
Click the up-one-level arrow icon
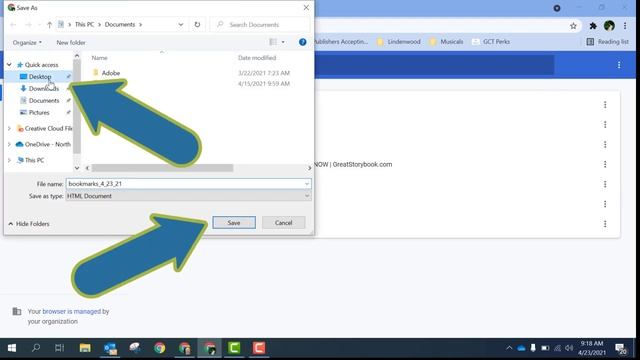coord(49,25)
